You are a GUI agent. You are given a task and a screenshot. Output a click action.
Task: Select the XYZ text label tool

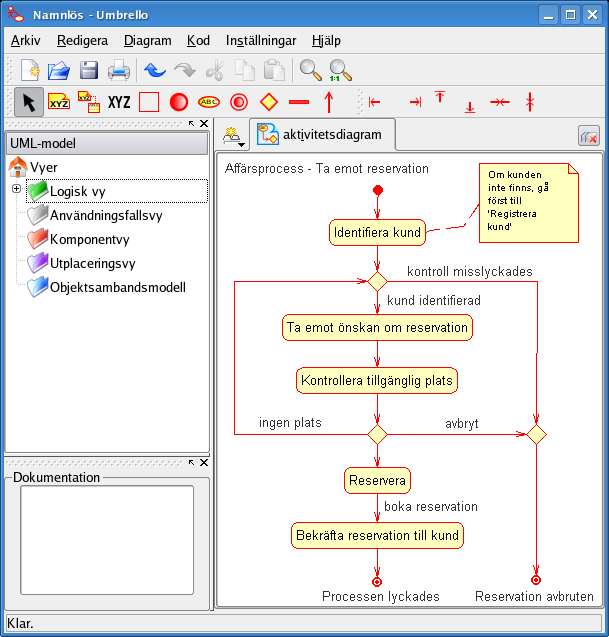119,102
